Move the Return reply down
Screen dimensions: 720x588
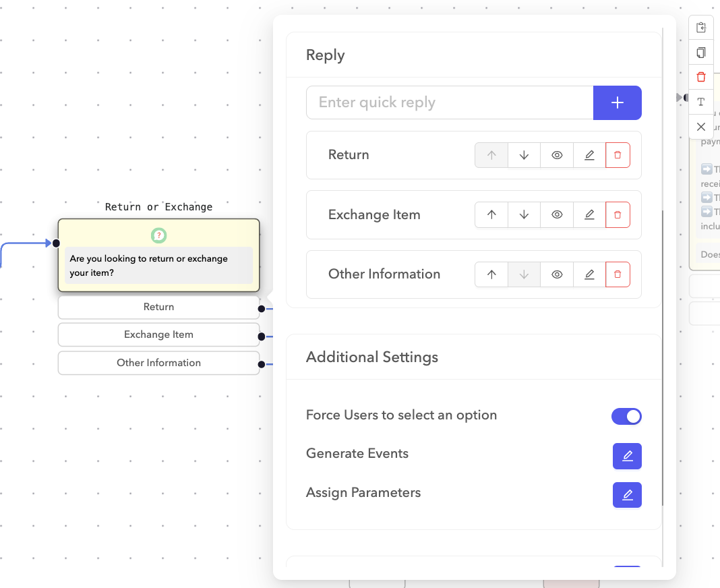pos(524,155)
